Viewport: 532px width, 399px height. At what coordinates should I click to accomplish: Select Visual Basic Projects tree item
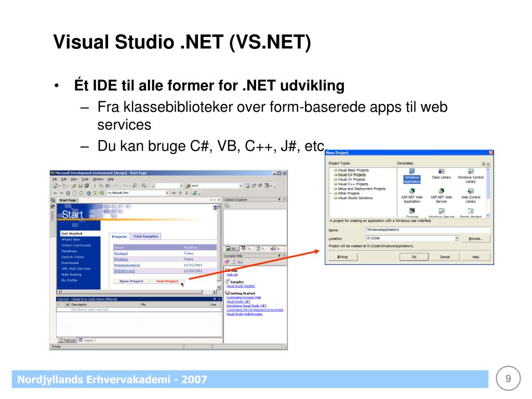(x=353, y=170)
